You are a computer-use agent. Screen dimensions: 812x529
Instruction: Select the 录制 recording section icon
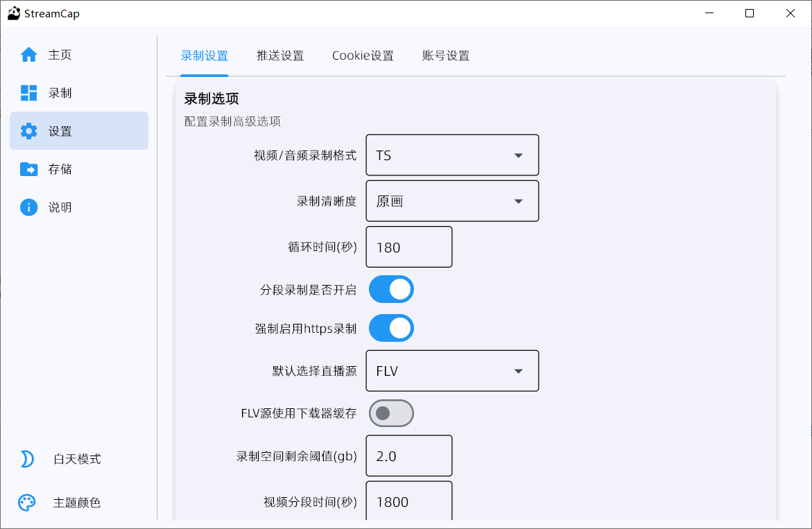(28, 92)
